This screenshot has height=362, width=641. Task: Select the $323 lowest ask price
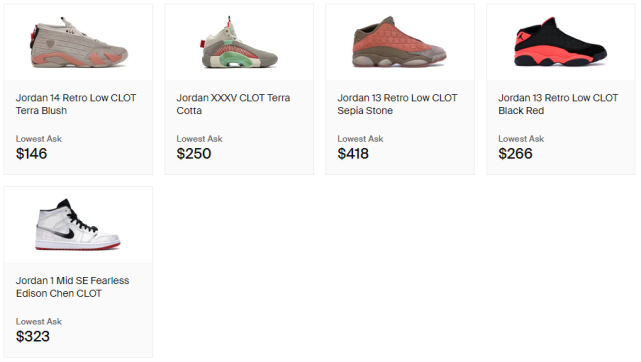coord(33,336)
